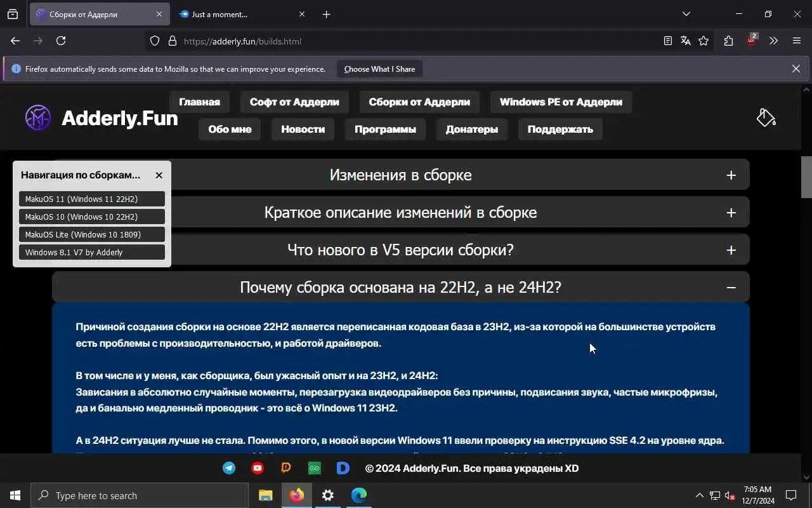Jump to MakuOS 11 (Windows 11 22H2)
This screenshot has height=508, width=812.
pyautogui.click(x=92, y=199)
